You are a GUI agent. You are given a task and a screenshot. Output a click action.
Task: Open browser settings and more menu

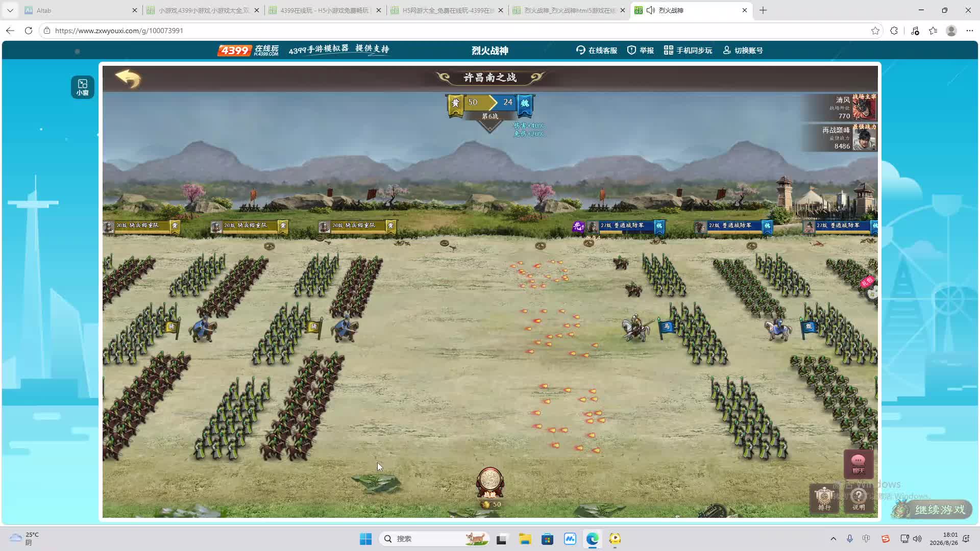click(970, 31)
